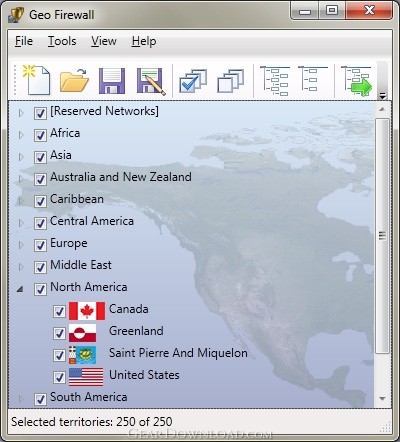The image size is (400, 442).
Task: Expand the Reserved Networks node
Action: (21, 113)
